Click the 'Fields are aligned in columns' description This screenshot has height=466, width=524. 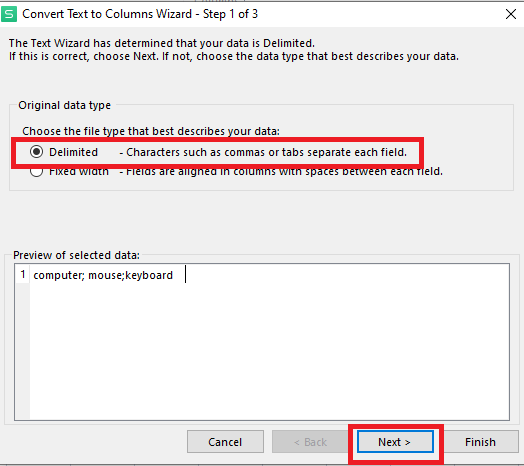[281, 172]
